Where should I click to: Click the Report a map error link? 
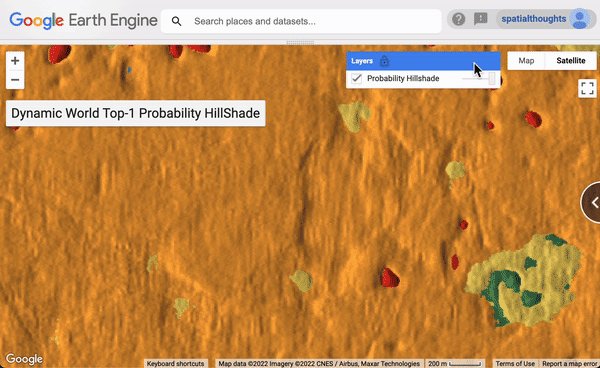coord(569,363)
